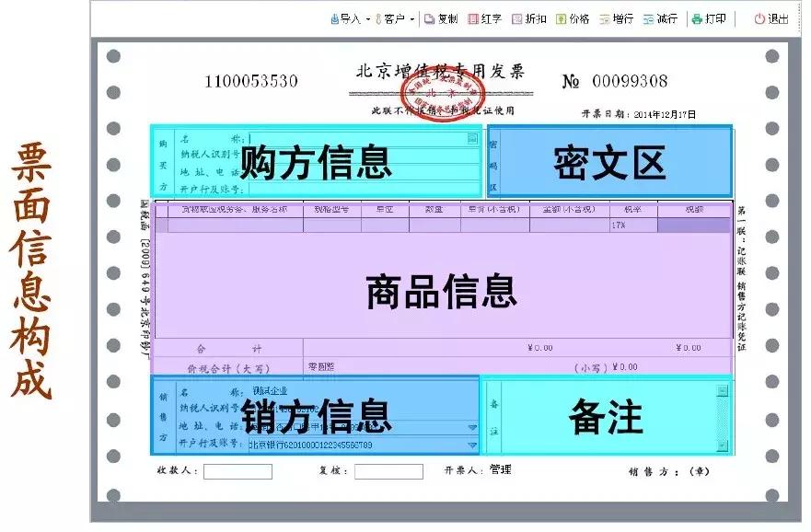Click the 复核 input box
This screenshot has width=811, height=532.
click(x=388, y=473)
